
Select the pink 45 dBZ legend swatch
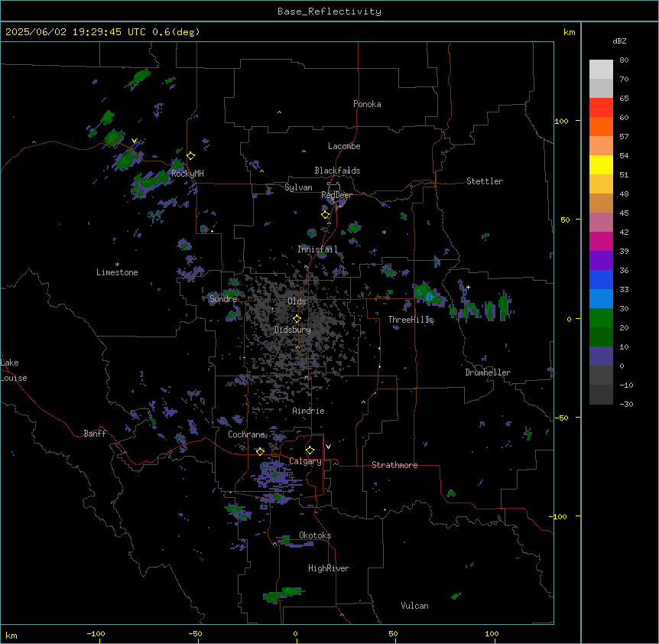[601, 223]
